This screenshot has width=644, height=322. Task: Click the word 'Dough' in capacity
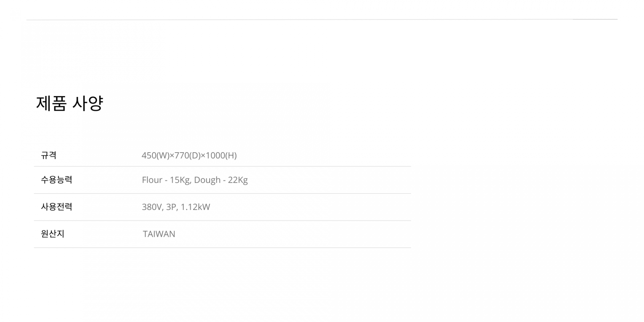tap(207, 180)
